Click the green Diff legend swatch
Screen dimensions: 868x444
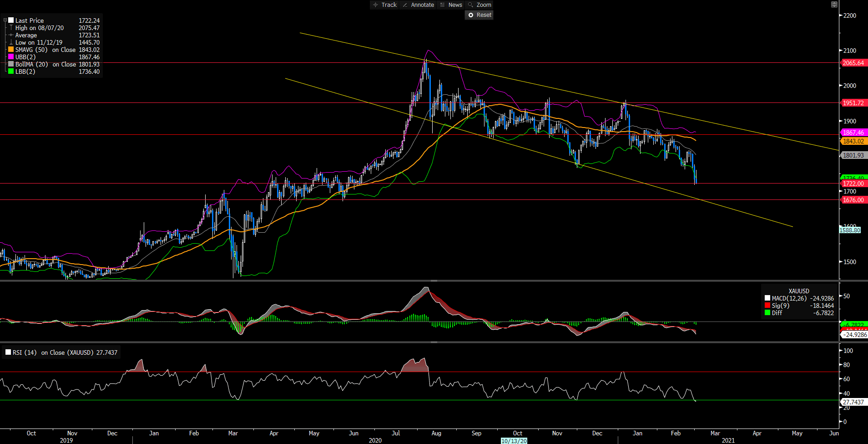[x=767, y=313]
